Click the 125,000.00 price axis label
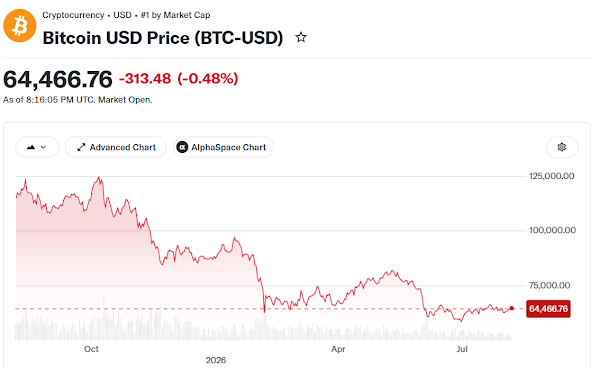600x376 pixels. pos(551,176)
